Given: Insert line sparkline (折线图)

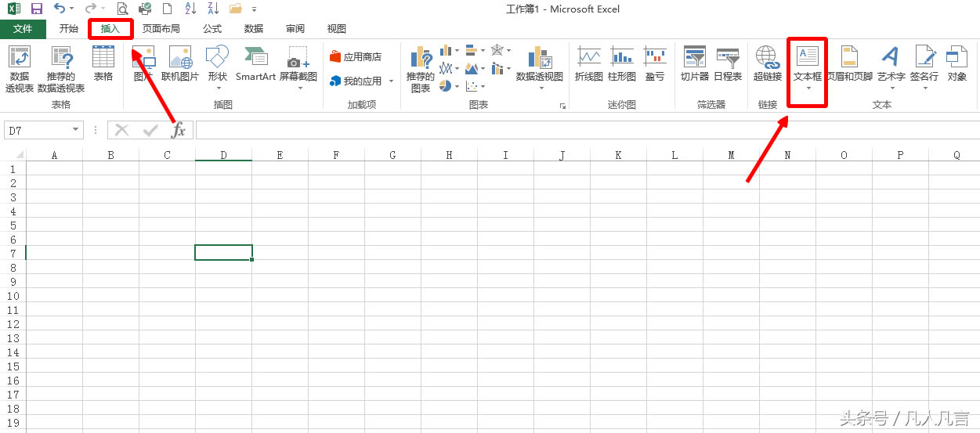Looking at the screenshot, I should (588, 64).
